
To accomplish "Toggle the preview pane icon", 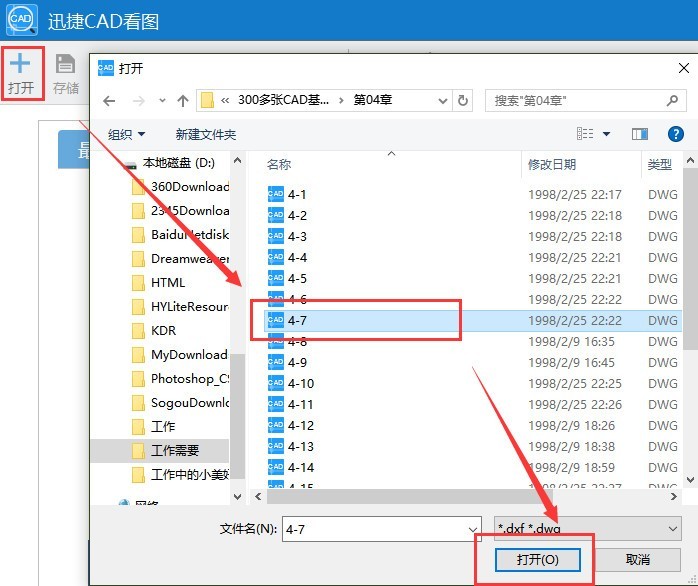I will point(640,134).
